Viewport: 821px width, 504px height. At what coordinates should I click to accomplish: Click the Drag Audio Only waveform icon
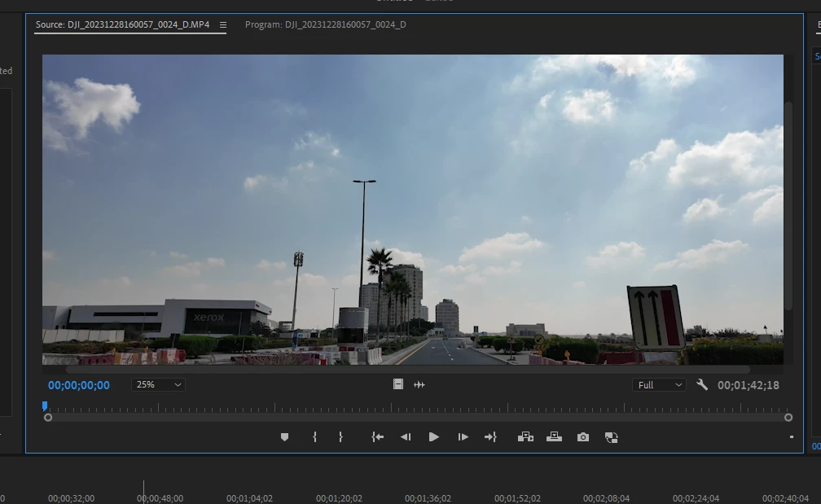419,384
